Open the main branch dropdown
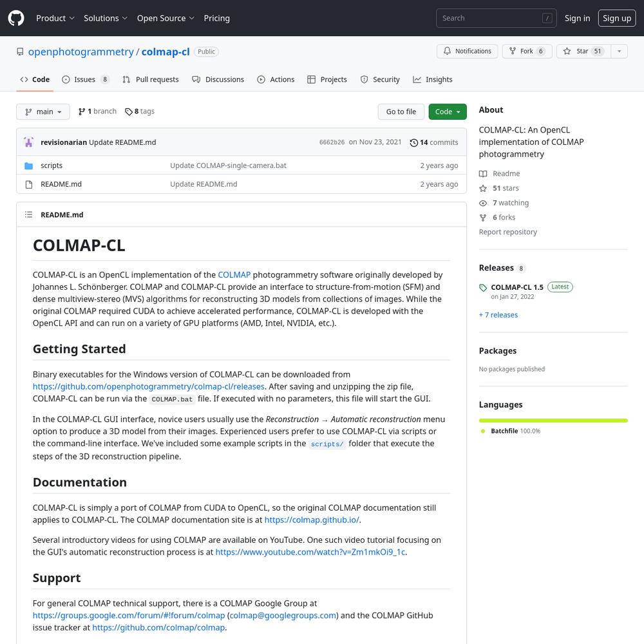This screenshot has height=644, width=644. (43, 111)
